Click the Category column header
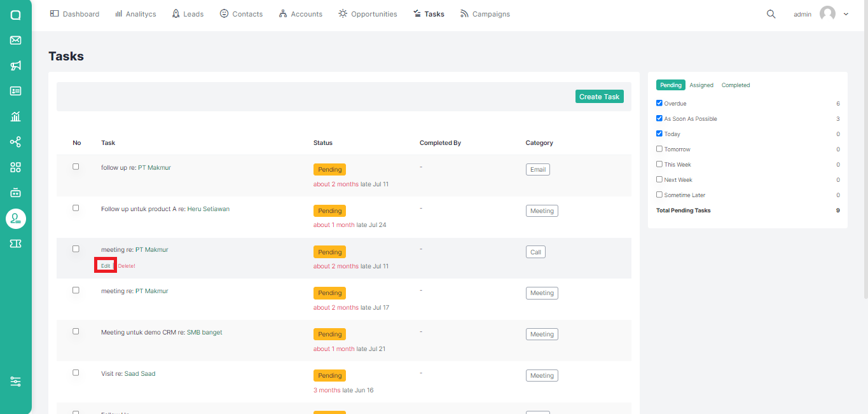The width and height of the screenshot is (868, 414). [539, 143]
